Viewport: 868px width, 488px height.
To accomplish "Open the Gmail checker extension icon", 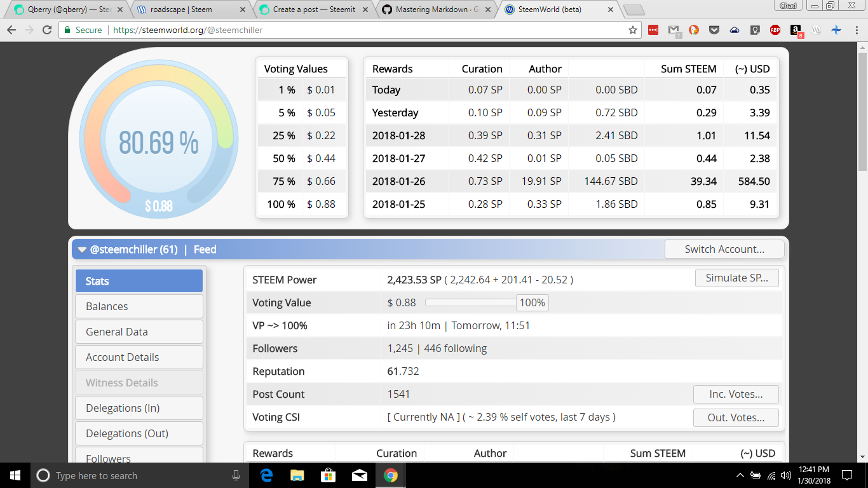I will [674, 30].
